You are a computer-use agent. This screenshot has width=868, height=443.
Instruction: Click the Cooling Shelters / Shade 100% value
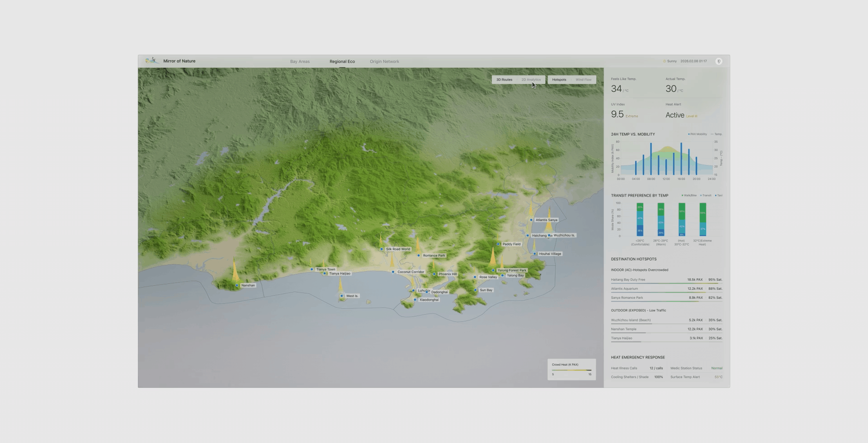(659, 377)
